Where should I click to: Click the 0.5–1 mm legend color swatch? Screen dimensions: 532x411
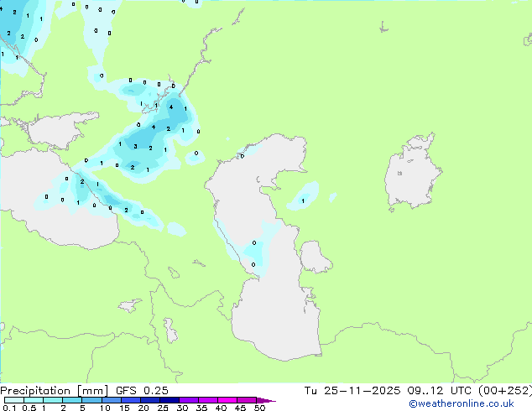[x=34, y=400]
